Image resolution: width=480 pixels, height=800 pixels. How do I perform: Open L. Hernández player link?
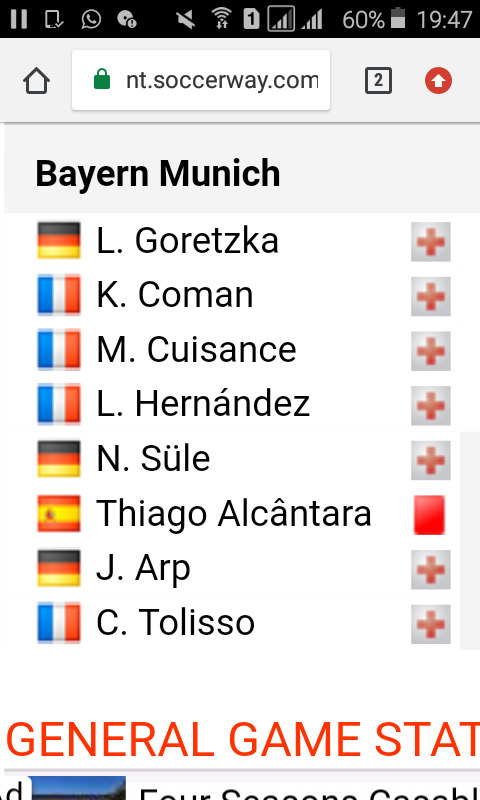(x=203, y=404)
